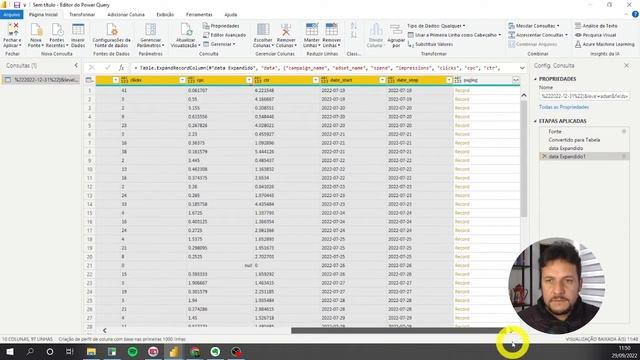Close the Config. Consulta pane
Screen dimensions: 640x360
(627, 65)
